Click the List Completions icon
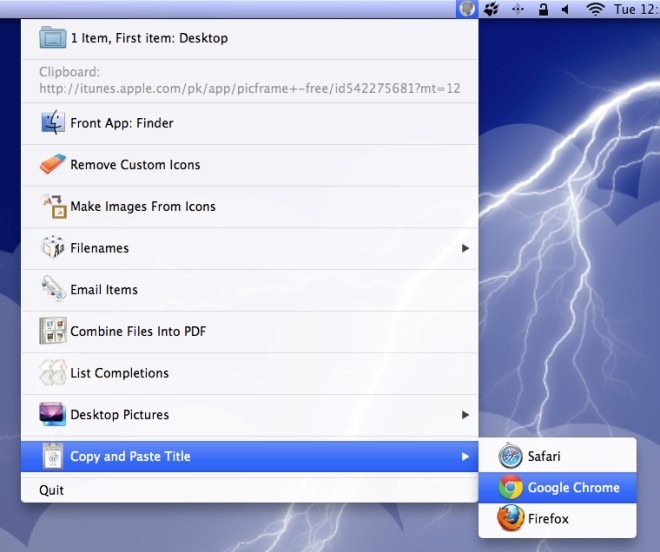The height and width of the screenshot is (552, 660). tap(53, 372)
